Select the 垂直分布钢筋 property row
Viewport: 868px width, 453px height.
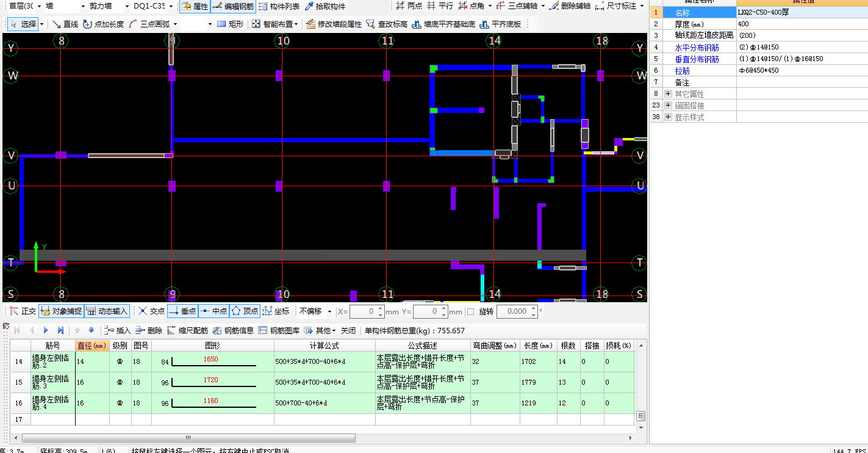759,59
